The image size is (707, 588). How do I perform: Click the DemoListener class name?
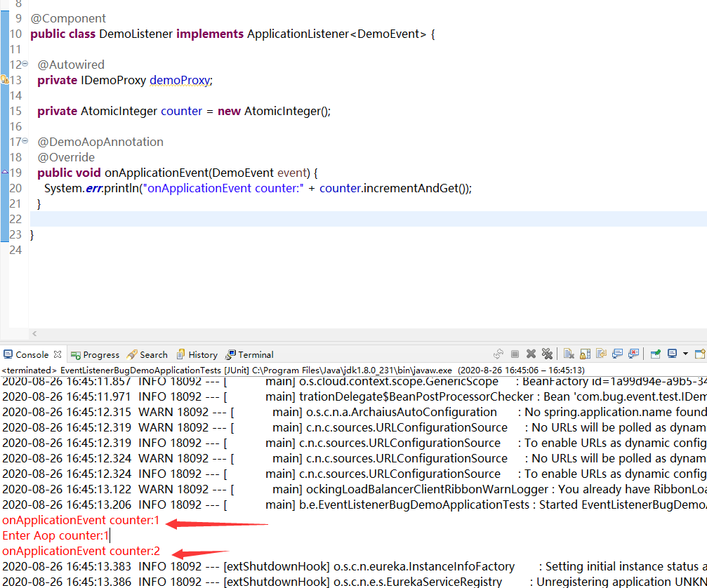point(136,34)
